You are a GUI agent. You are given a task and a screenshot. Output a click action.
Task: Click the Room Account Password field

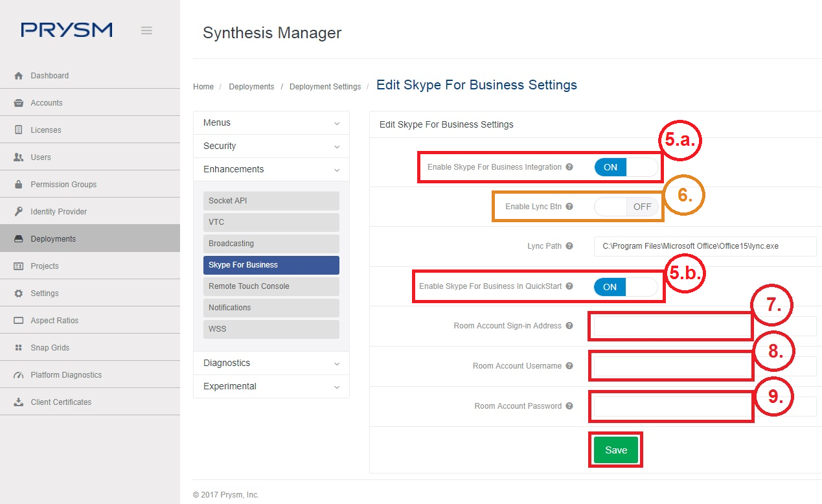[x=705, y=406]
